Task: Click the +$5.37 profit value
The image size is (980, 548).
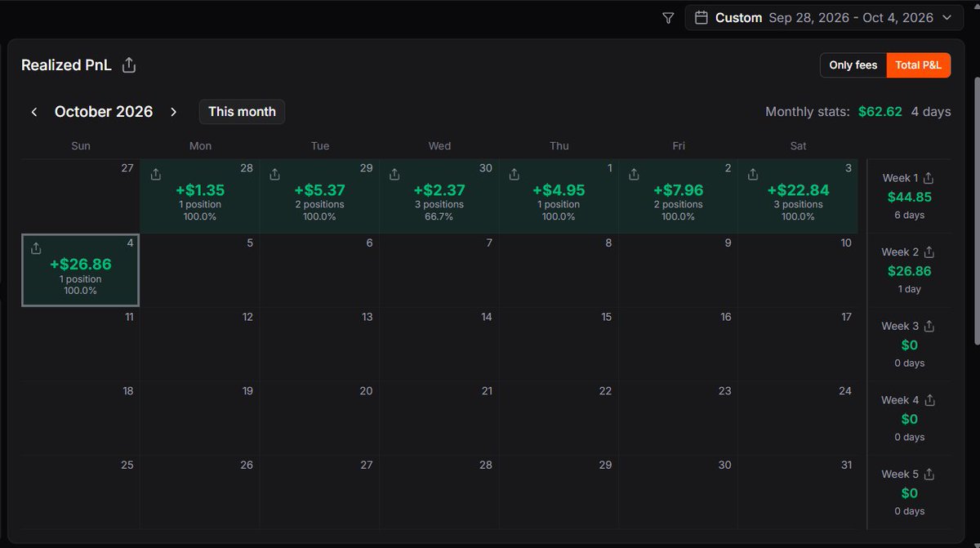Action: [x=319, y=190]
